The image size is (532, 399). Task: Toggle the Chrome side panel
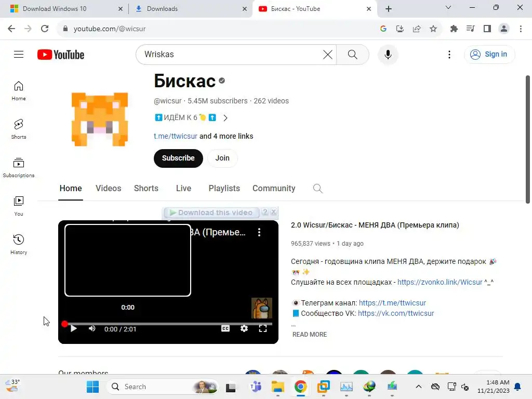(x=487, y=29)
